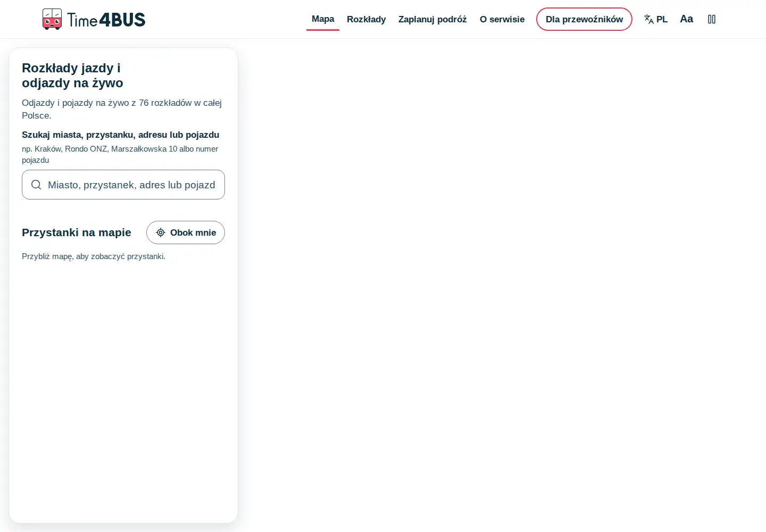The width and height of the screenshot is (766, 532).
Task: Click the heading Rozkłady jazdy i odjazdy na żywo
Action: pyautogui.click(x=72, y=76)
